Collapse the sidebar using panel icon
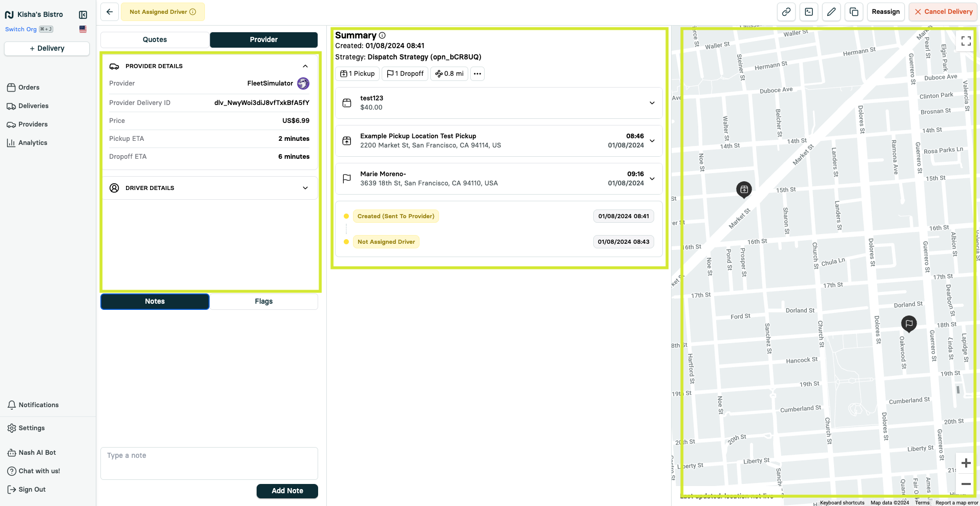The height and width of the screenshot is (506, 980). [83, 15]
